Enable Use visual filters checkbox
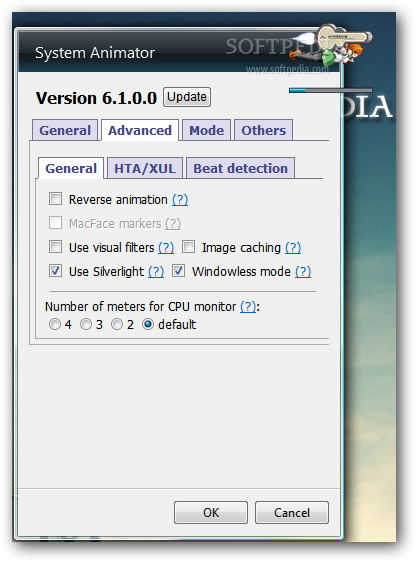The image size is (416, 562). click(56, 247)
